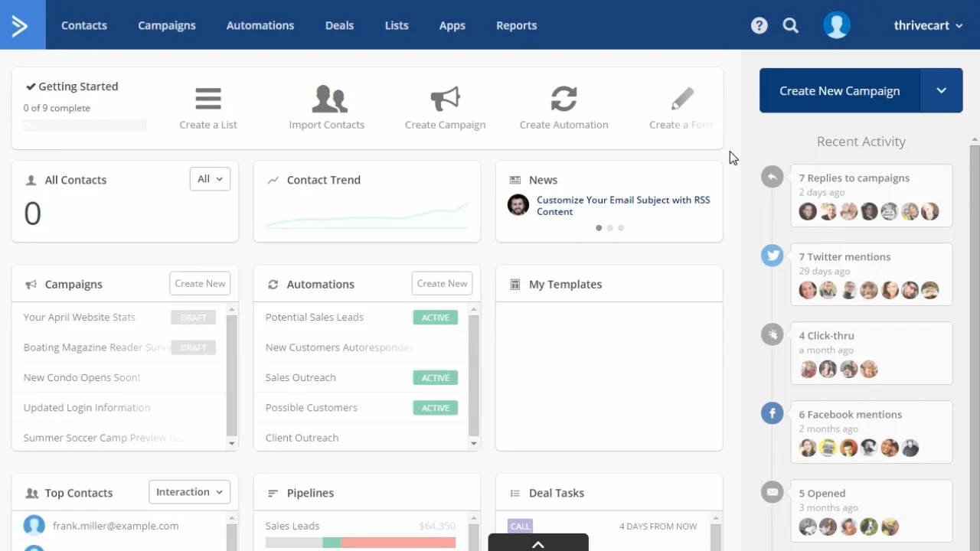Click the Create a List icon
Image resolution: width=980 pixels, height=551 pixels.
207,99
